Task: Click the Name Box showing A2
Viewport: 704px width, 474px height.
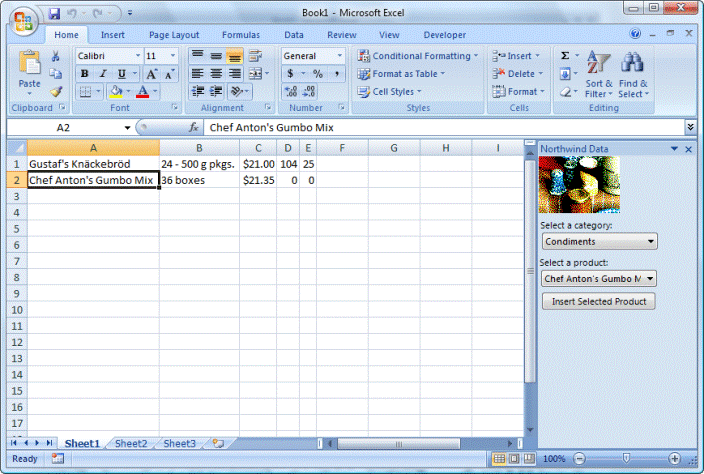Action: (63, 128)
